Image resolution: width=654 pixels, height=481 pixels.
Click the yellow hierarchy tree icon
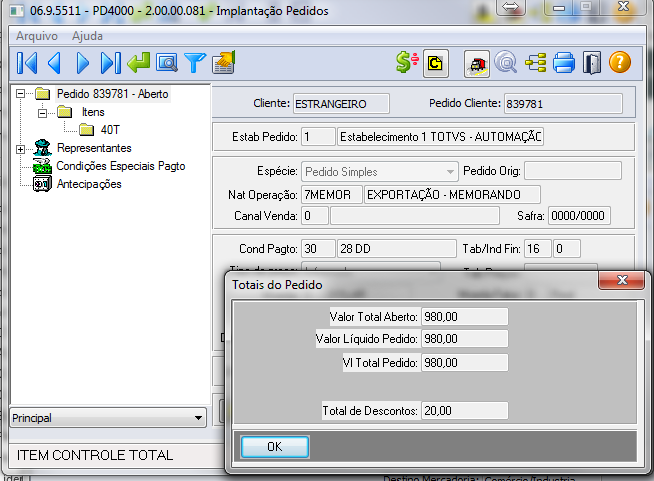pos(536,63)
